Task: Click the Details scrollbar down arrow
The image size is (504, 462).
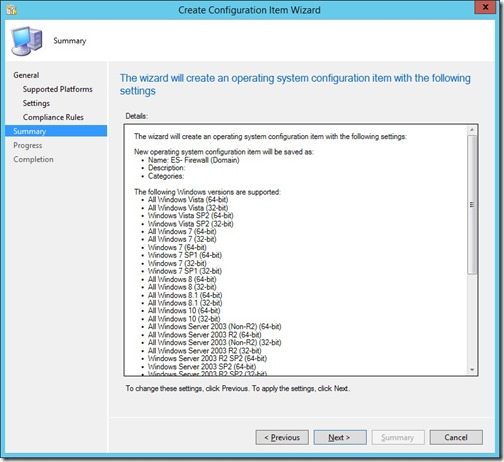Action: [472, 370]
